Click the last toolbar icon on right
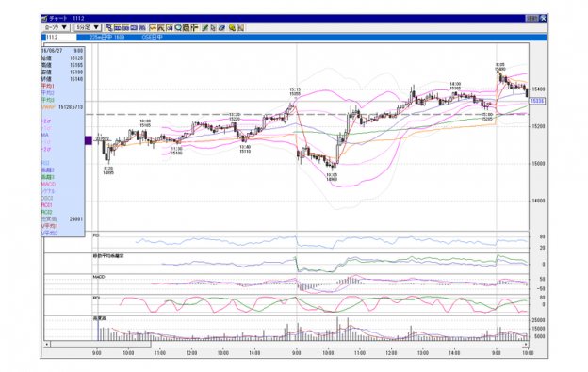 click(x=240, y=27)
